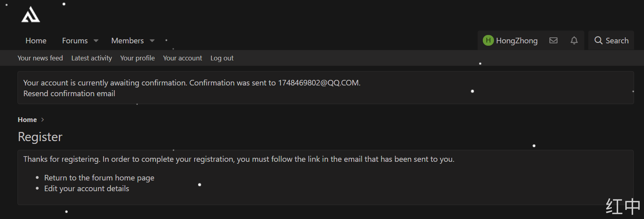Open Your account settings link
Viewport: 644px width, 219px height.
click(183, 58)
